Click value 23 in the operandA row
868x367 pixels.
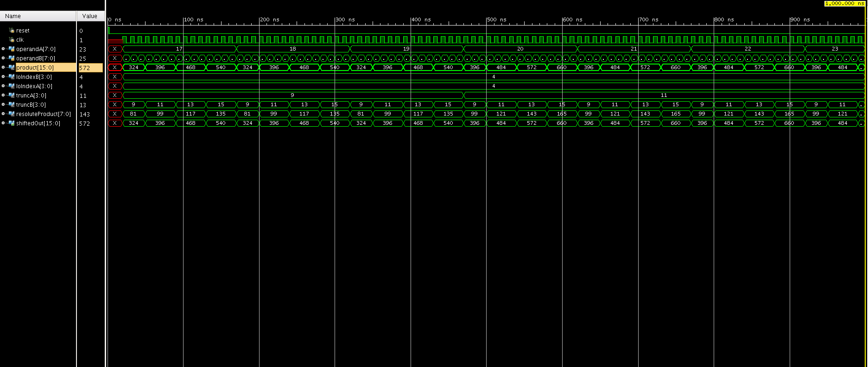click(x=82, y=49)
